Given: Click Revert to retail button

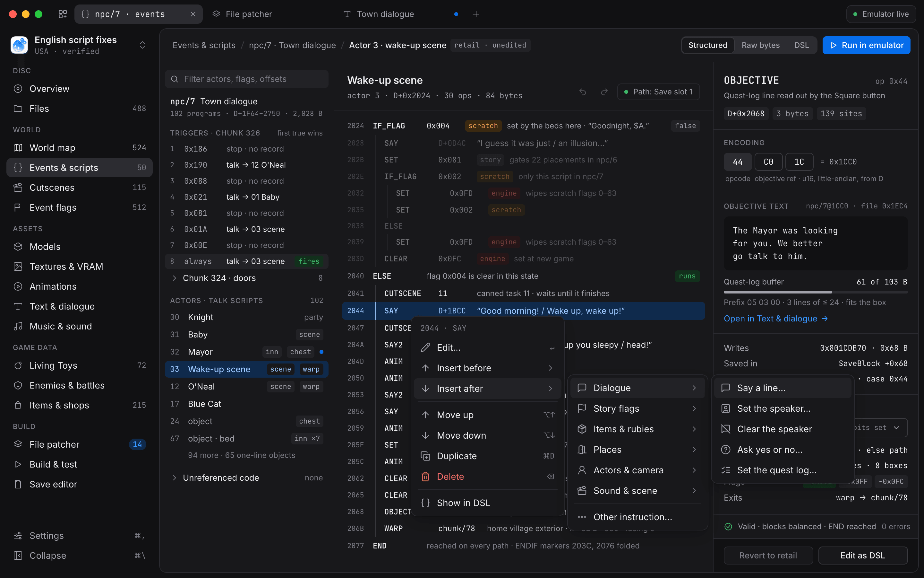Looking at the screenshot, I should click(x=768, y=556).
